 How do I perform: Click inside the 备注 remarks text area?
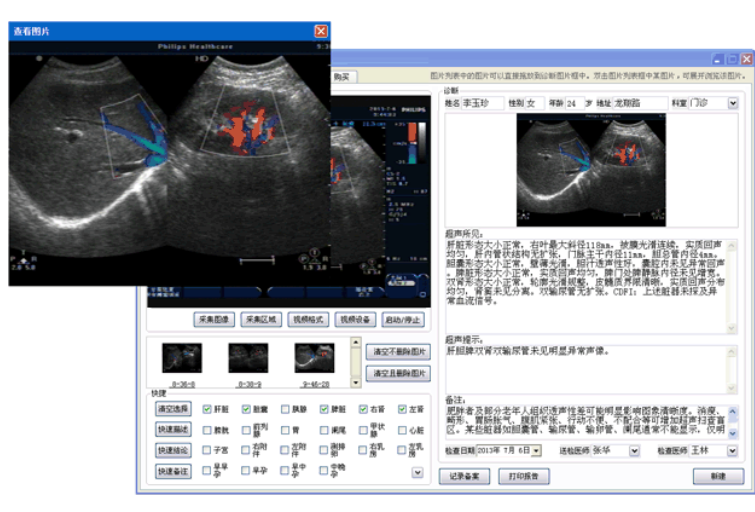coord(586,421)
